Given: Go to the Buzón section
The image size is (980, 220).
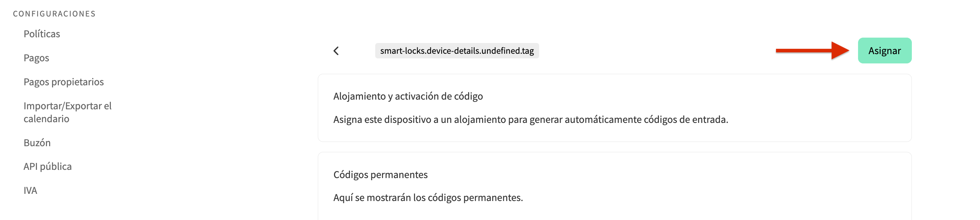Looking at the screenshot, I should [38, 143].
